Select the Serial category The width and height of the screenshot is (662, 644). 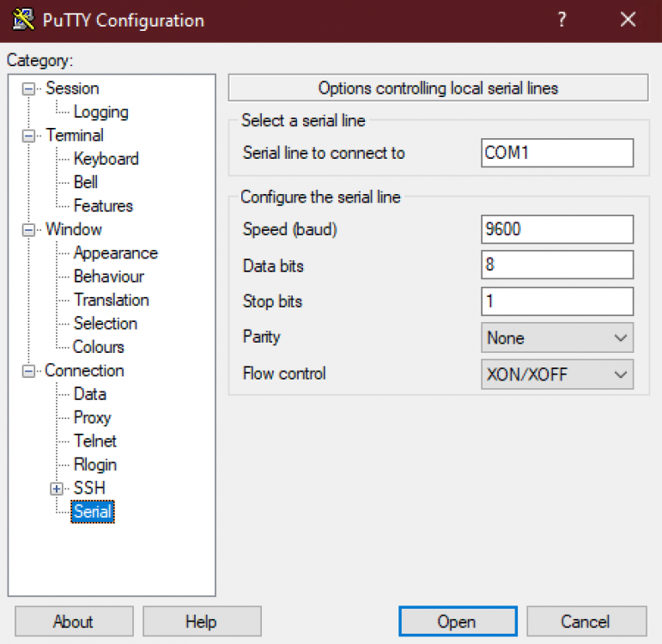pos(93,512)
